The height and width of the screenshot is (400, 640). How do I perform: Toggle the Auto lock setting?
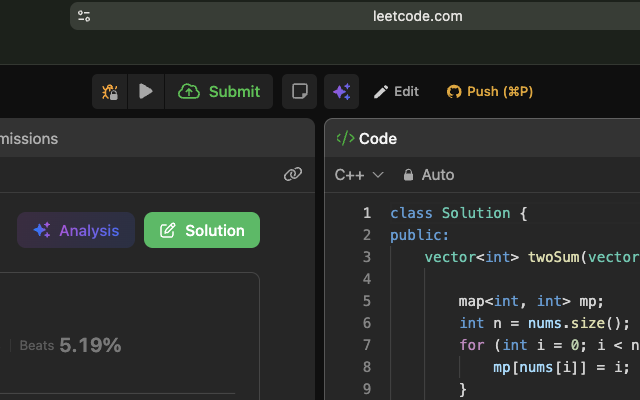tap(429, 175)
